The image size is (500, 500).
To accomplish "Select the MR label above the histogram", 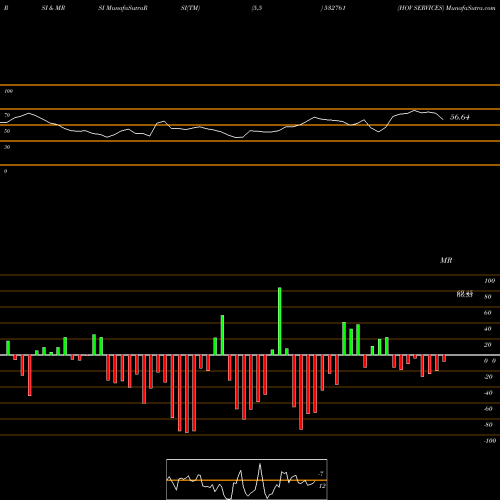I will point(446,260).
